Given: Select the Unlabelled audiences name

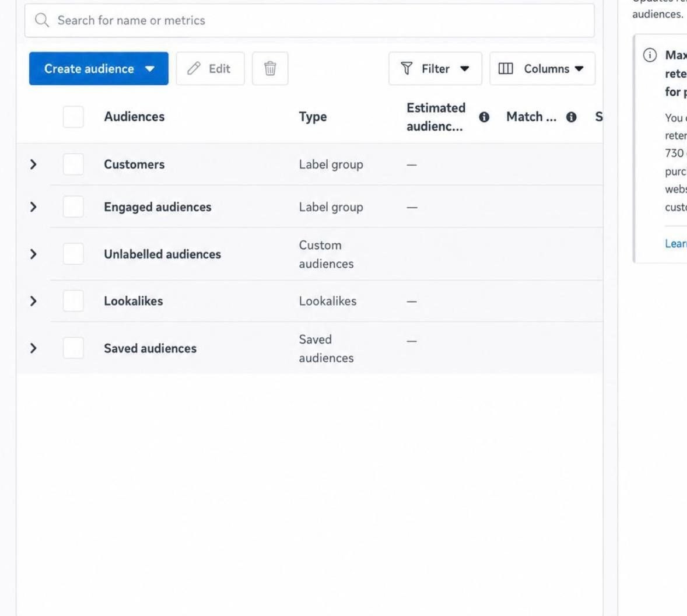Looking at the screenshot, I should click(162, 254).
